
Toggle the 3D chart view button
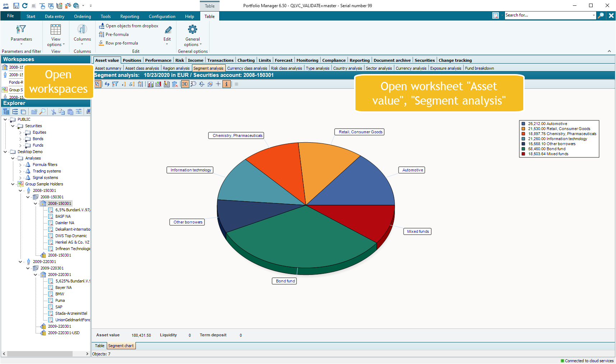click(185, 84)
